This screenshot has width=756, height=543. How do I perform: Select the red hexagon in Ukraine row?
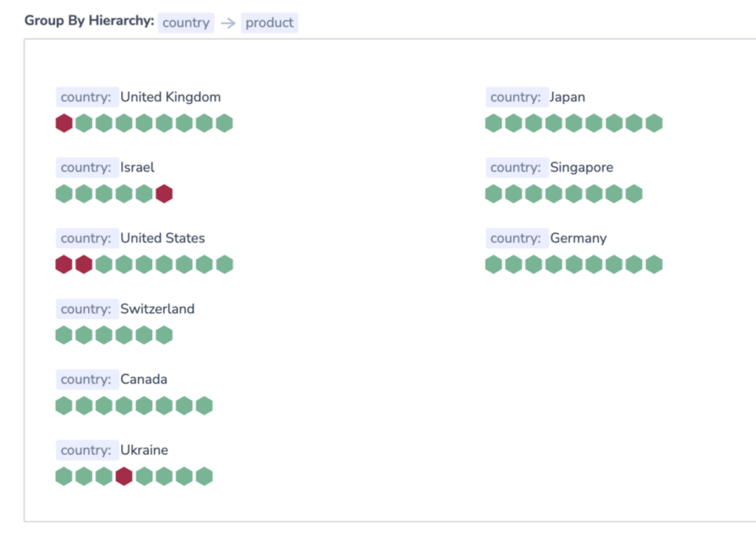tap(124, 477)
